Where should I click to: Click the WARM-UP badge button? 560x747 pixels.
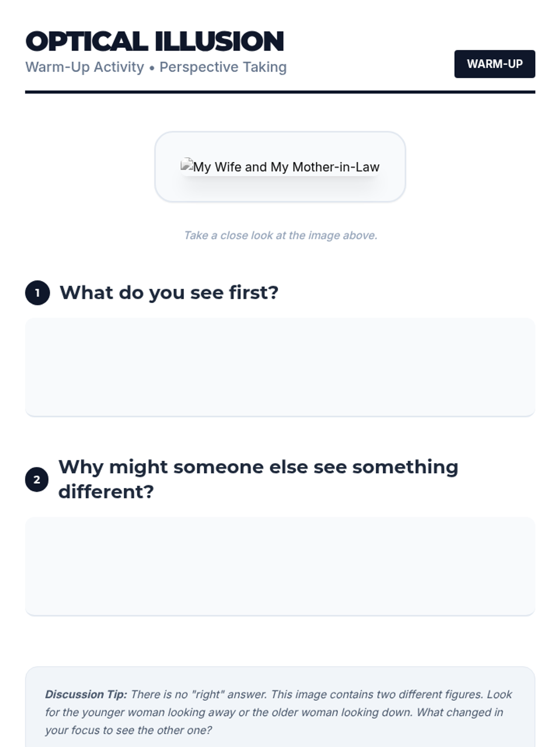coord(495,64)
